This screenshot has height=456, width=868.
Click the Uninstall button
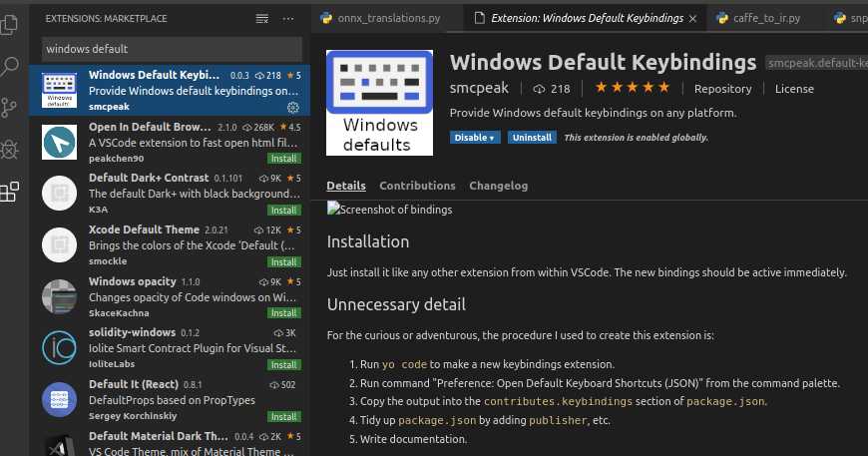tap(532, 138)
